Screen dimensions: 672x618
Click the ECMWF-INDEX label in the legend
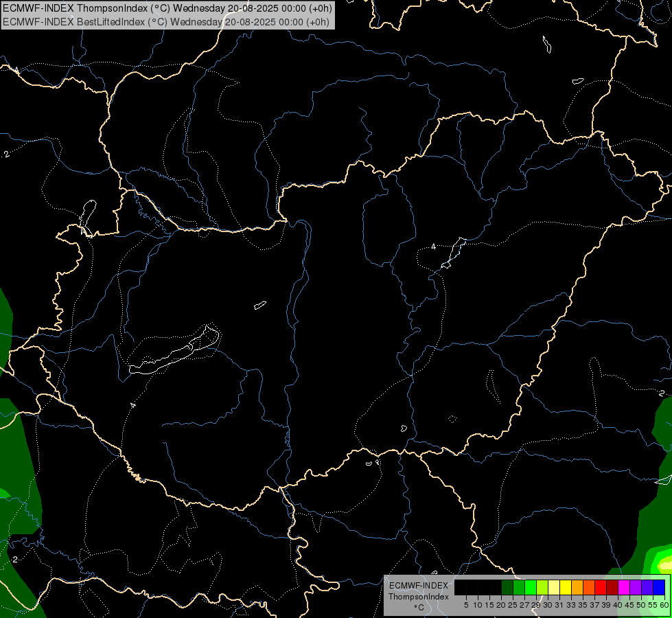[418, 586]
